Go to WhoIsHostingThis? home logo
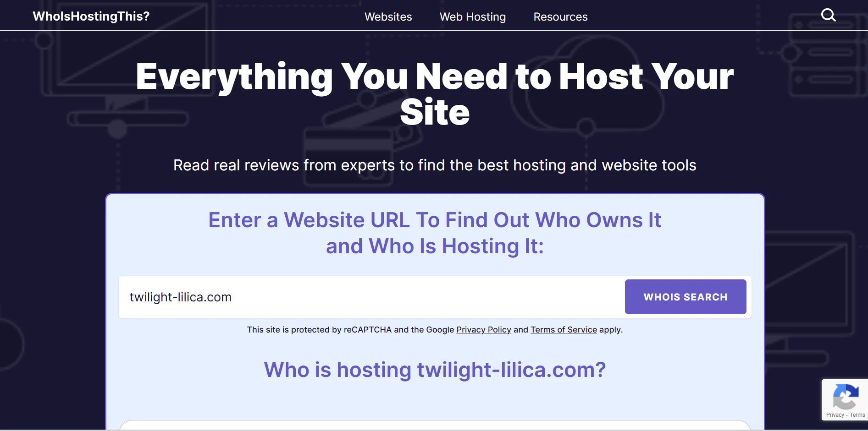Image resolution: width=868 pixels, height=431 pixels. pos(91,16)
